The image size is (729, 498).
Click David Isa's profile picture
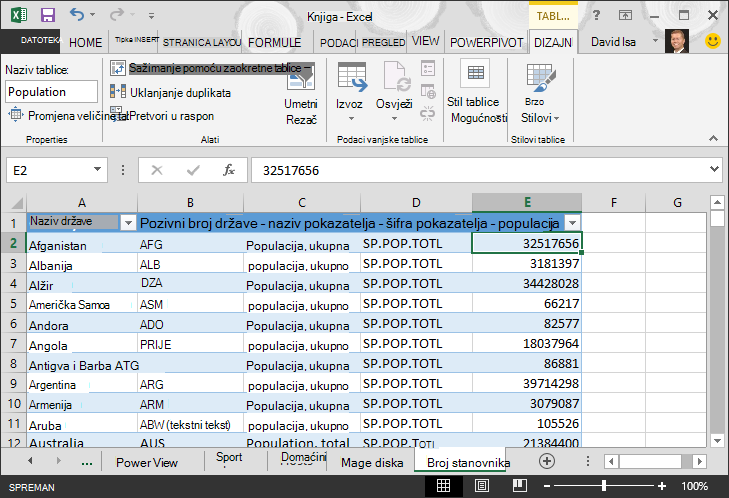[677, 41]
